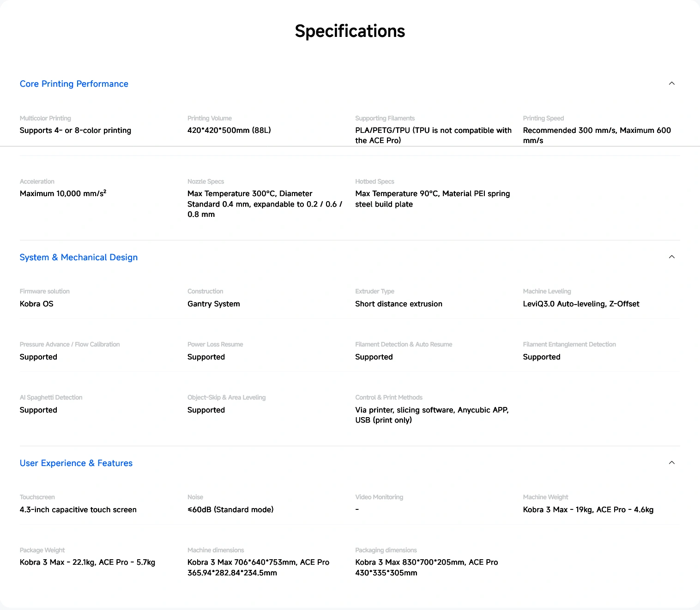This screenshot has width=700, height=610.
Task: Click the Nozzle Specs label
Action: [x=205, y=182]
